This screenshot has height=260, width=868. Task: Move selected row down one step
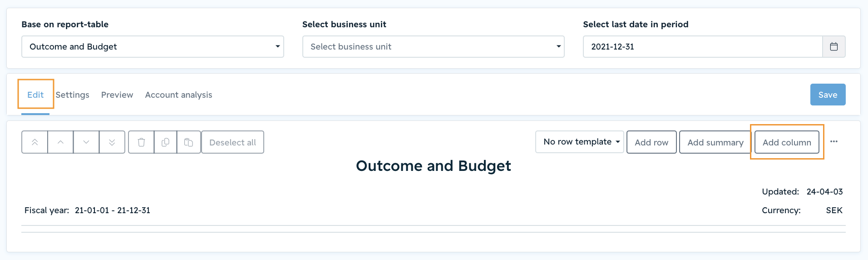coord(86,142)
